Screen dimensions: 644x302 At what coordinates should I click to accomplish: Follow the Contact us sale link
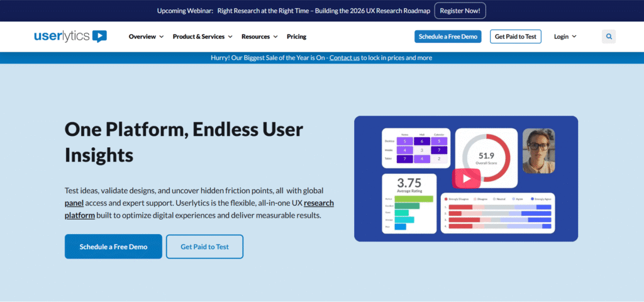(345, 58)
